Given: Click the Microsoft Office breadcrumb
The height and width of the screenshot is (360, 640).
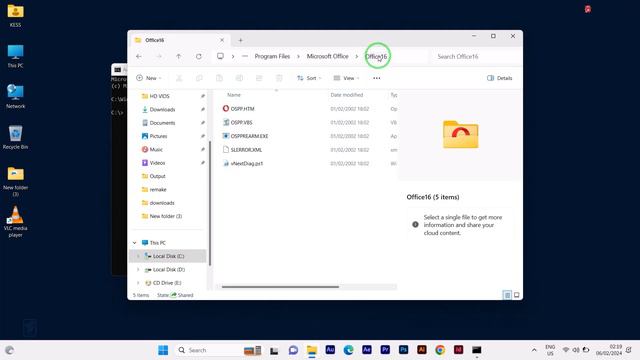Looking at the screenshot, I should 328,56.
